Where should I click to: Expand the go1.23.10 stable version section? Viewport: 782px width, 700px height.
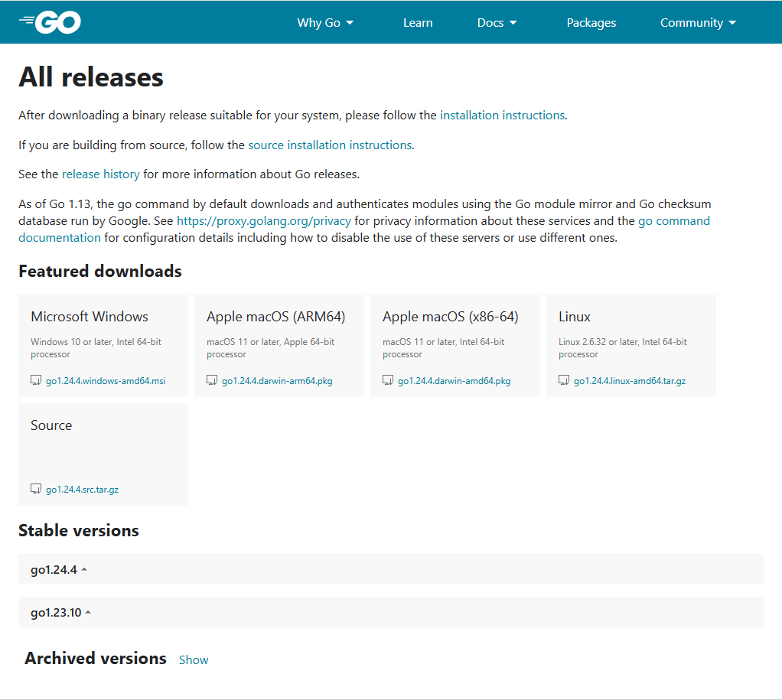[391, 612]
